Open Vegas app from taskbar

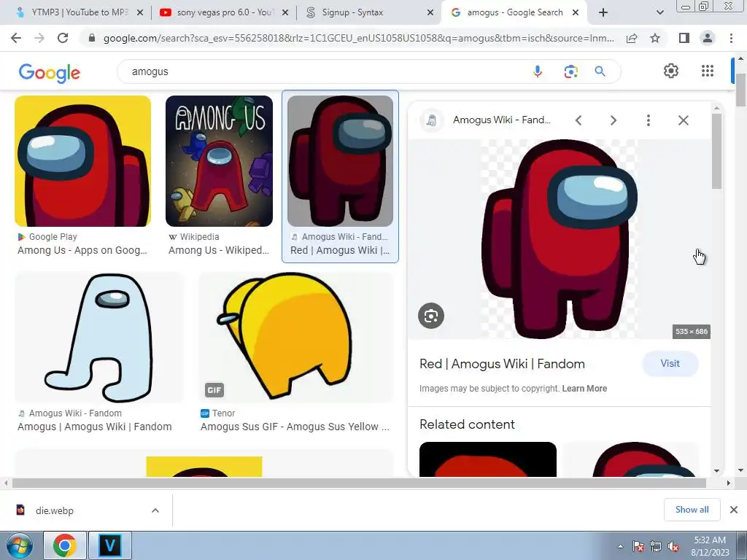click(110, 545)
